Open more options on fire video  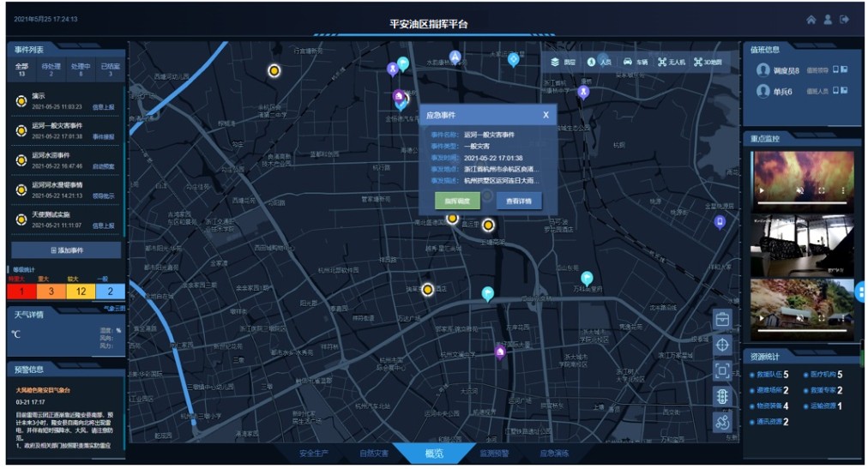point(842,190)
